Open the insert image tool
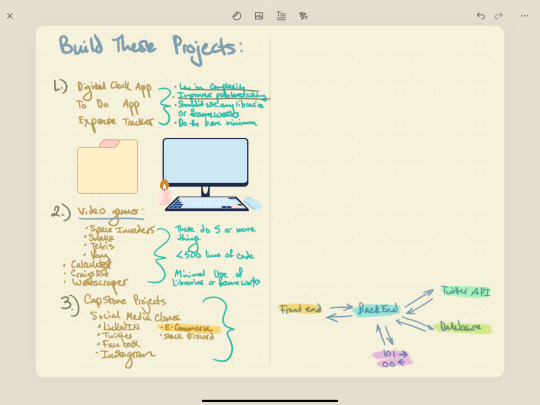 pos(259,16)
